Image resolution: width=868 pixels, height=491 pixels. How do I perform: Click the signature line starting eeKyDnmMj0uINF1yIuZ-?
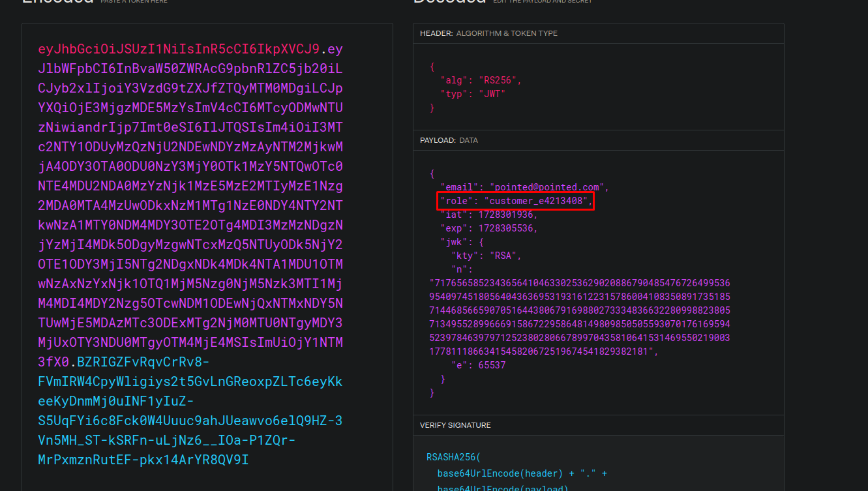pos(116,401)
